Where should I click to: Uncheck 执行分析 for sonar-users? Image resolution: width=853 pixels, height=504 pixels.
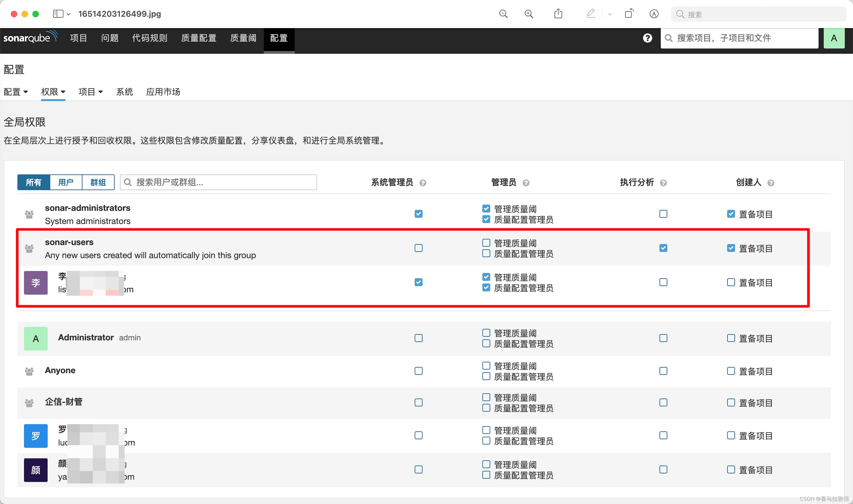coord(663,248)
